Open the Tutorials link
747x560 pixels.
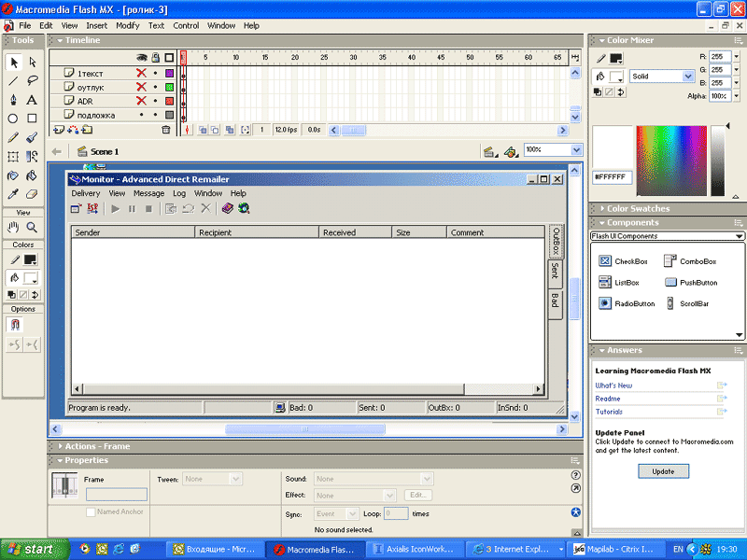(x=609, y=412)
